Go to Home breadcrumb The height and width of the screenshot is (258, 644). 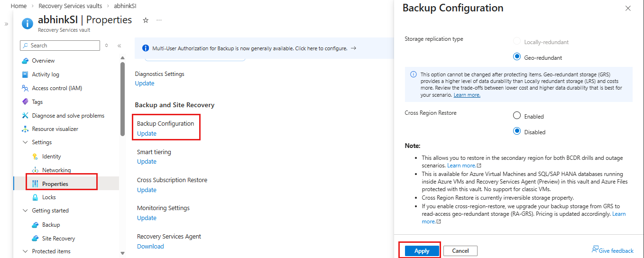tap(18, 6)
